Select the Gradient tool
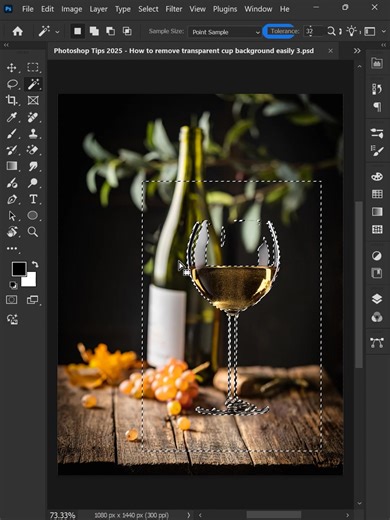Image resolution: width=390 pixels, height=520 pixels. 12,166
